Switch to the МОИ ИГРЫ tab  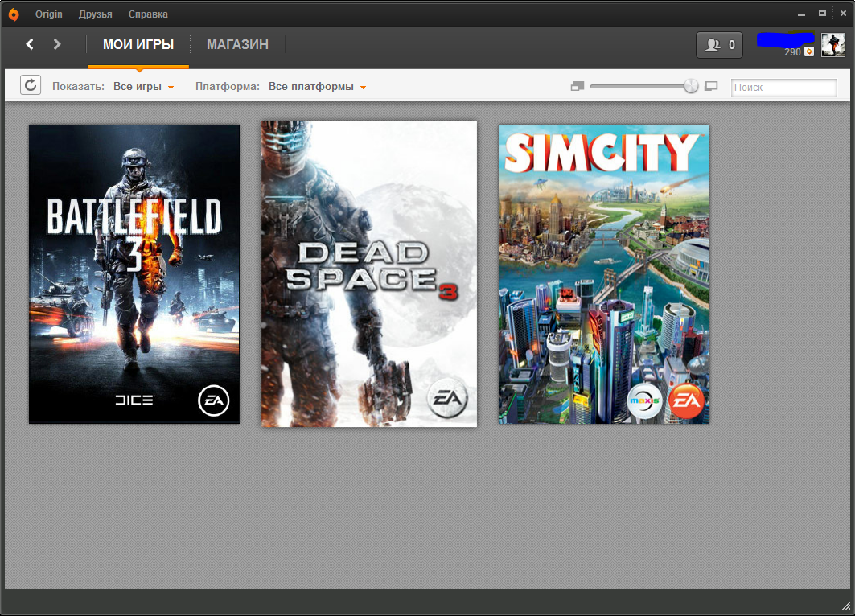point(138,45)
